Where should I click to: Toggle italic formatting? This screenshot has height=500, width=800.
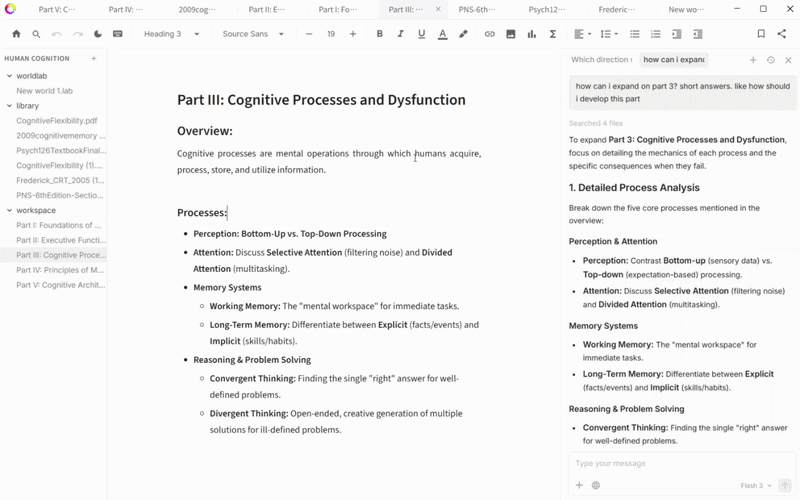[x=401, y=34]
